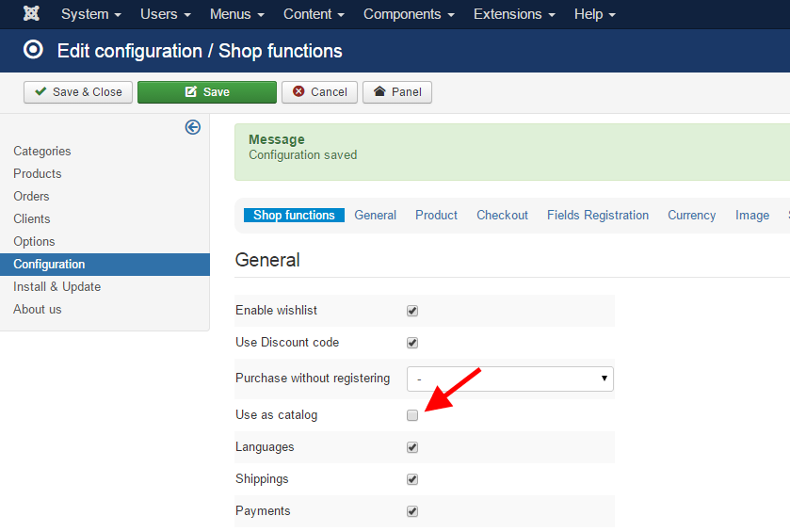Screen dimensions: 790x532
Task: Open the Fields Registration tab
Action: (598, 216)
